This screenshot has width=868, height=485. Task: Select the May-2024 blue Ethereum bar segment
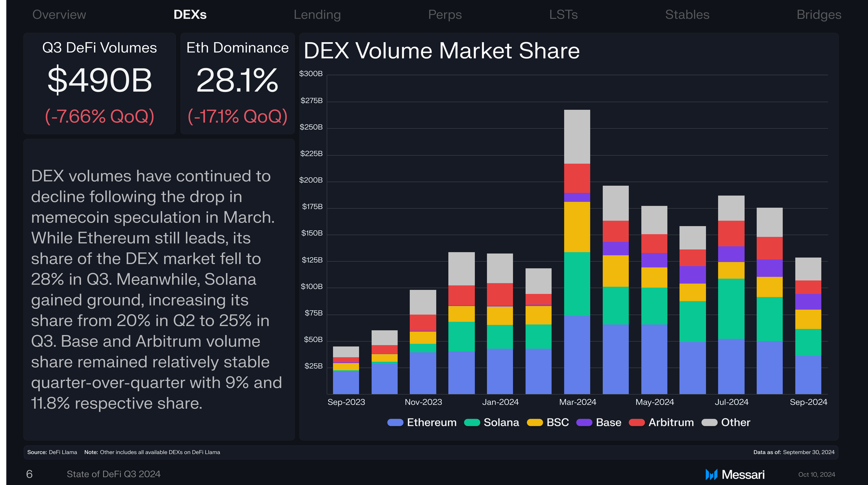tap(654, 359)
